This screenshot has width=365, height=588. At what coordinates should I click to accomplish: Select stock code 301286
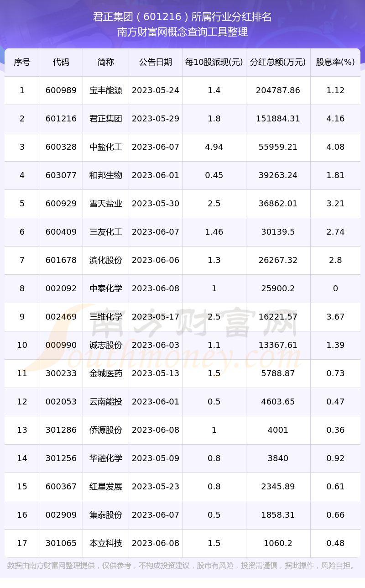click(61, 430)
